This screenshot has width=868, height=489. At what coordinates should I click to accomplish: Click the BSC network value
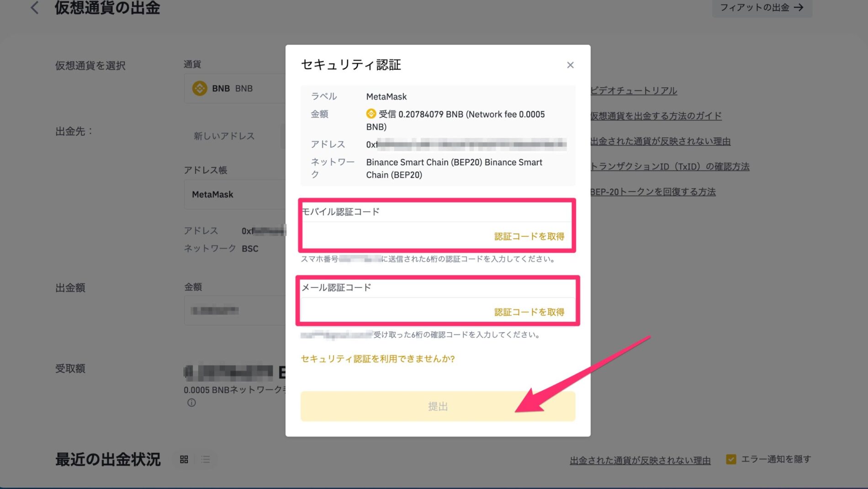coord(250,249)
